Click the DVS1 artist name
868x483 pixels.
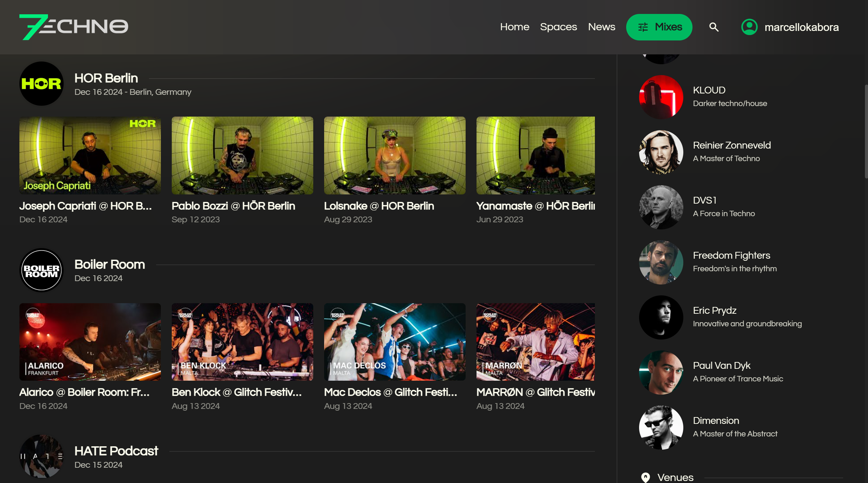pyautogui.click(x=705, y=200)
